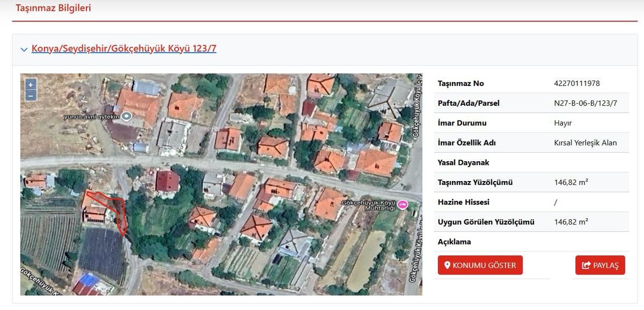
Task: Click the Taşınmaz Bilgileri section heading
Action: coord(53,8)
